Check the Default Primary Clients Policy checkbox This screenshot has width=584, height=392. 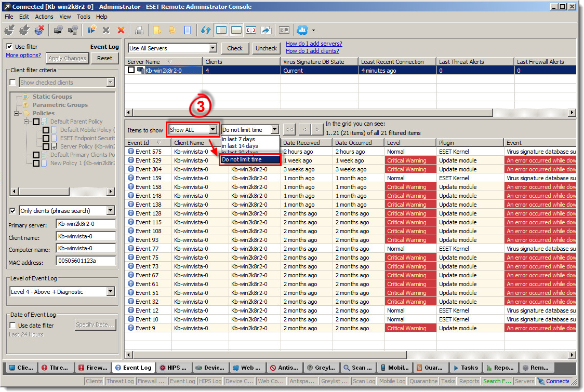tap(36, 155)
